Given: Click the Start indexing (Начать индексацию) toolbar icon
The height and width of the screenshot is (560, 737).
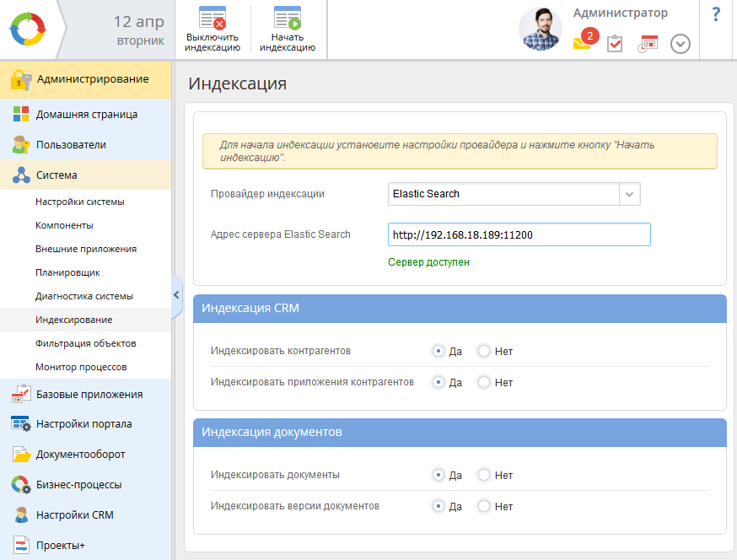Looking at the screenshot, I should tap(288, 19).
